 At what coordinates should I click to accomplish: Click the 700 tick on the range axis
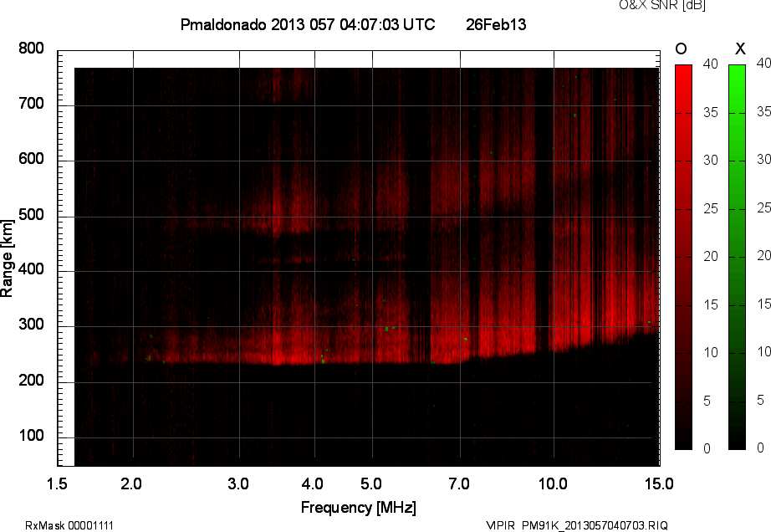(x=31, y=104)
